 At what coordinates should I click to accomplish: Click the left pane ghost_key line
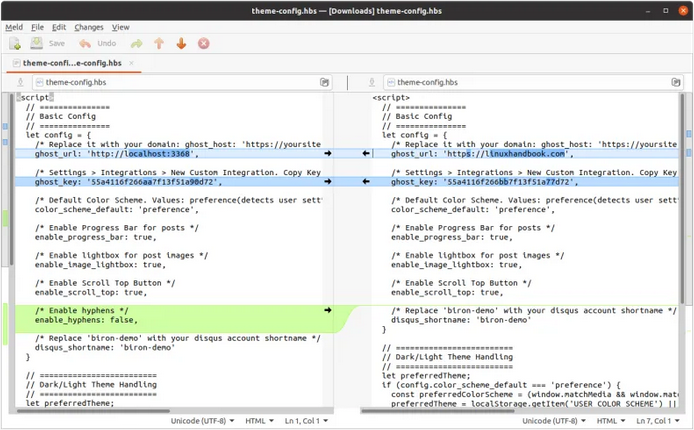pyautogui.click(x=128, y=182)
